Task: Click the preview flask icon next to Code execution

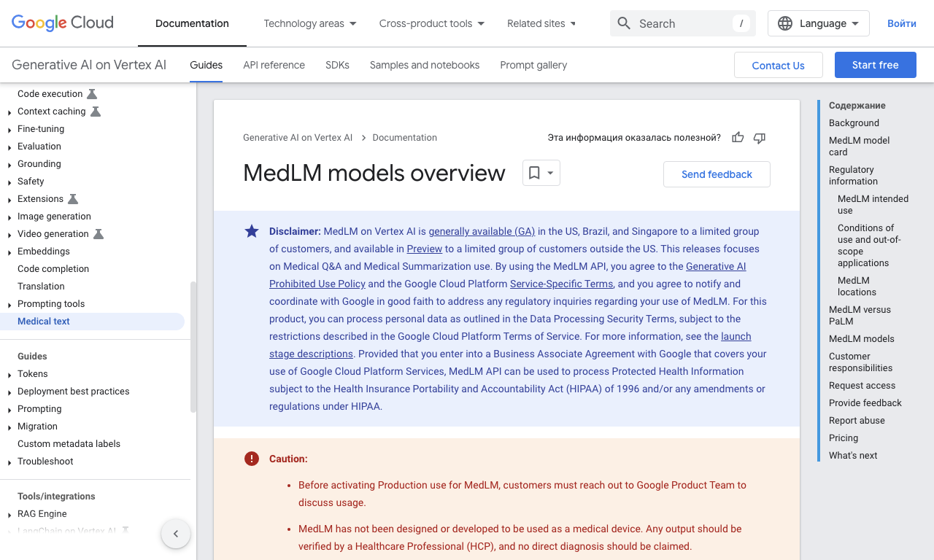Action: click(92, 94)
